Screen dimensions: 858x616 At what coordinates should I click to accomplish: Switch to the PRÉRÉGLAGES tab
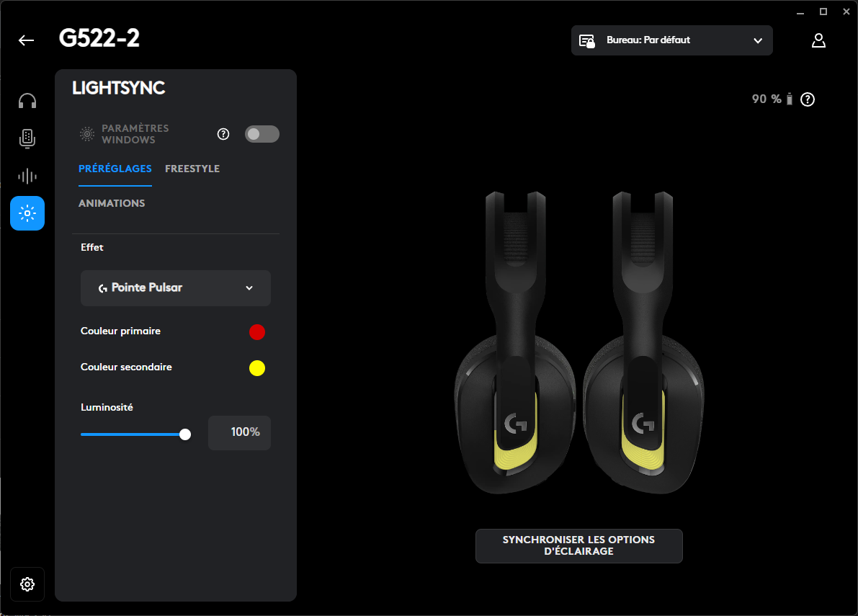tap(115, 169)
